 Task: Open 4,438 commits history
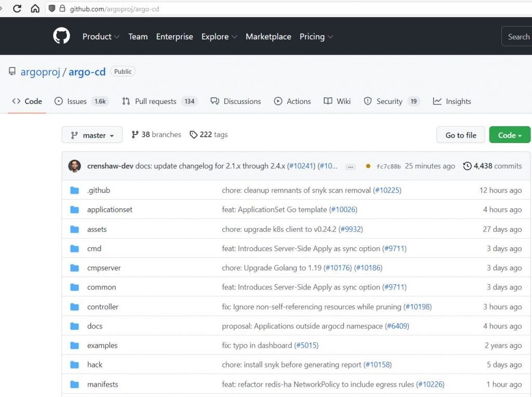click(493, 166)
